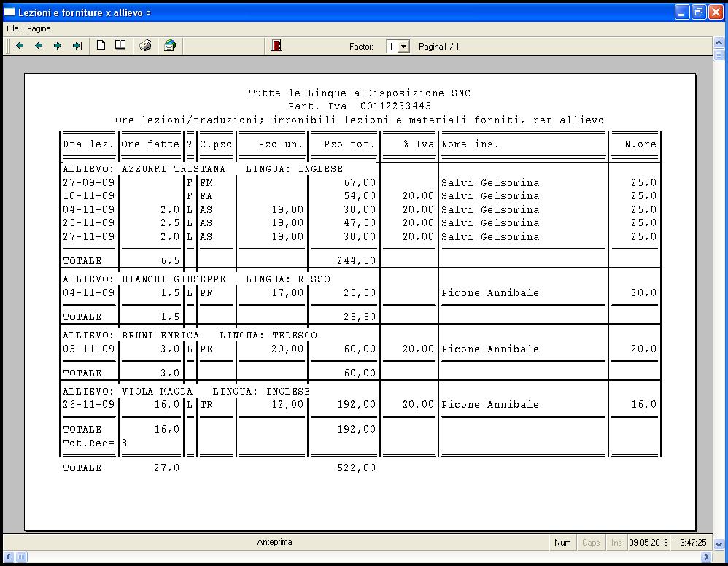Click Pagina1 / 1 page indicator
This screenshot has height=566, width=728.
(x=438, y=47)
